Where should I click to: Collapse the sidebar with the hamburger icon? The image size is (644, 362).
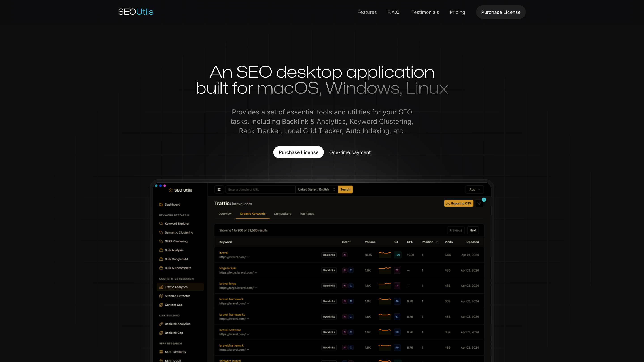tap(219, 189)
